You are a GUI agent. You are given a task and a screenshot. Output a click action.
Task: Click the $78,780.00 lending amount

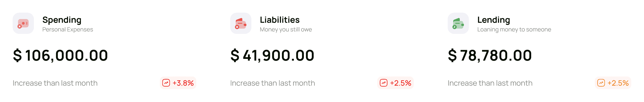point(489,55)
